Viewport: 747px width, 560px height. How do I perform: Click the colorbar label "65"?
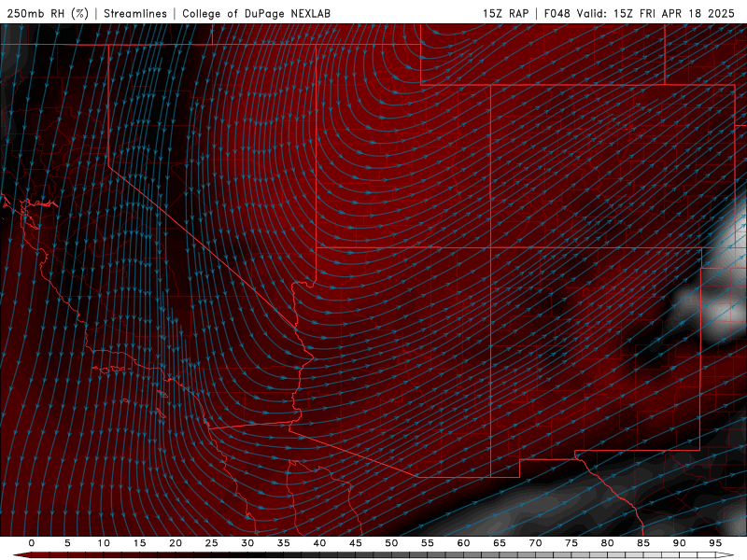click(500, 543)
